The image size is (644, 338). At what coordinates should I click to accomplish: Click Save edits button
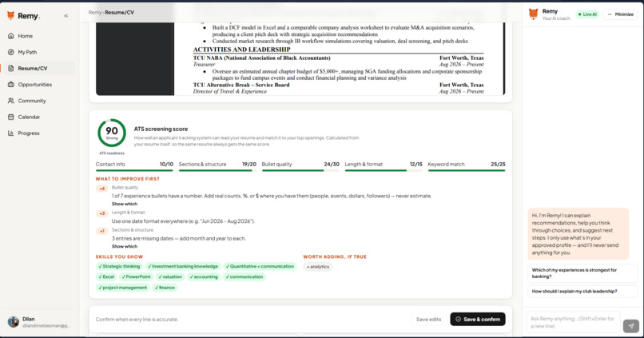click(428, 319)
